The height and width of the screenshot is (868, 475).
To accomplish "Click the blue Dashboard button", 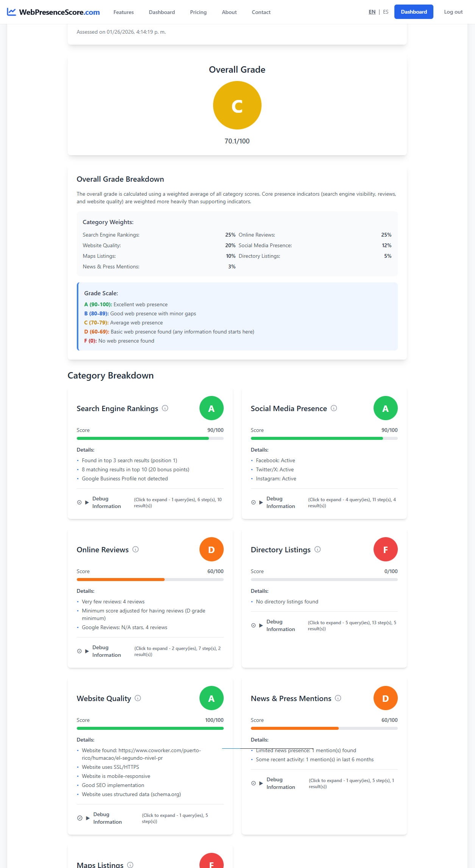I will tap(414, 12).
